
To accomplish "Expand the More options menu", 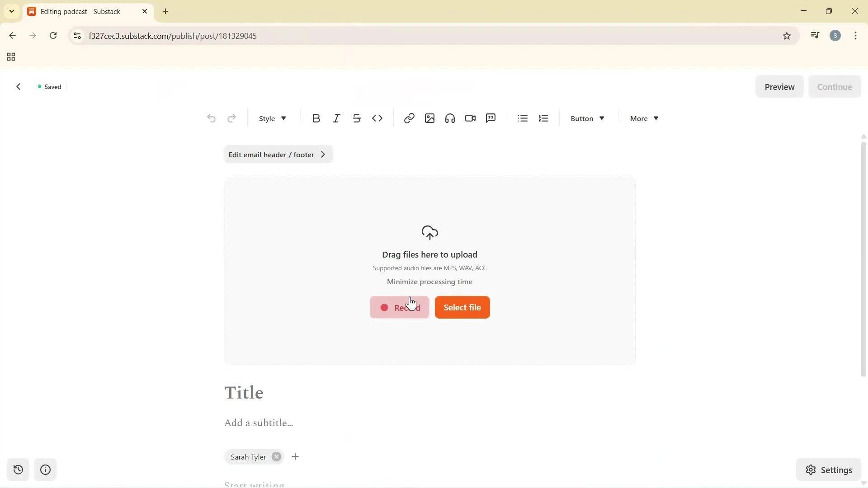I will click(x=643, y=118).
